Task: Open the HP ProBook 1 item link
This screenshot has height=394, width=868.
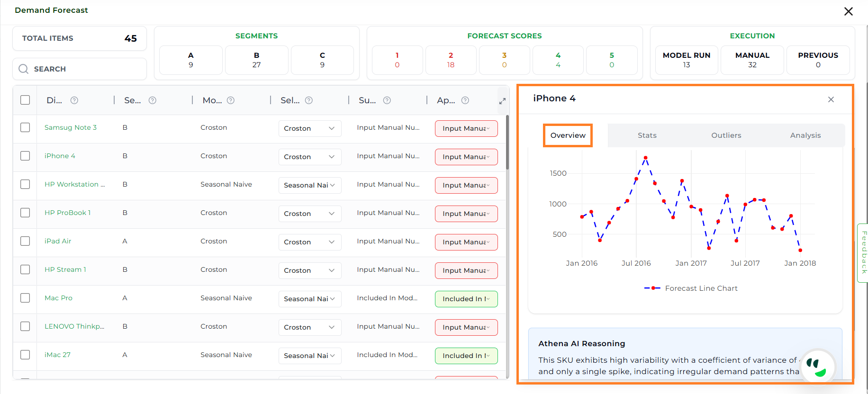Action: 67,213
